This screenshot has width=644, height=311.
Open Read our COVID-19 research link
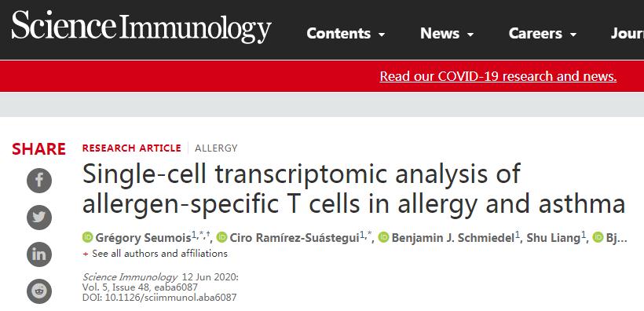(x=498, y=76)
